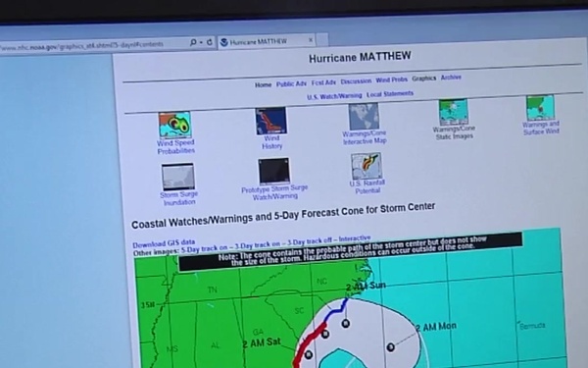Click the 2 AM Sat forecast label
The image size is (588, 368).
[x=262, y=343]
